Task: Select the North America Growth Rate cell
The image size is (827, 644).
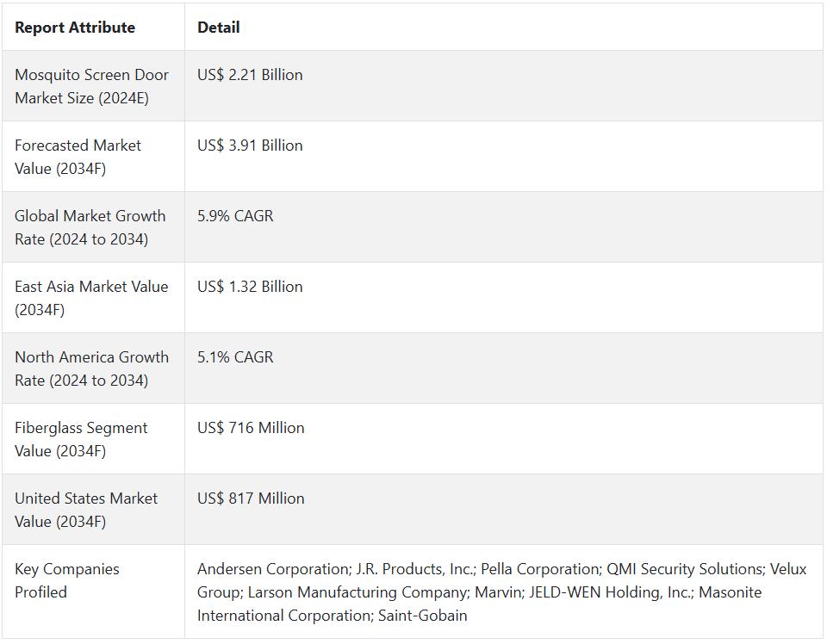Action: (x=91, y=368)
